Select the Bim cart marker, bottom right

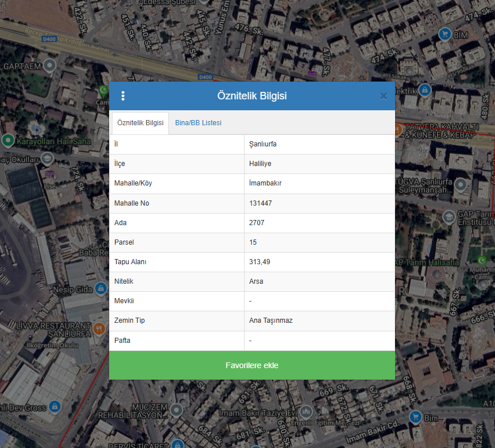coord(415,415)
